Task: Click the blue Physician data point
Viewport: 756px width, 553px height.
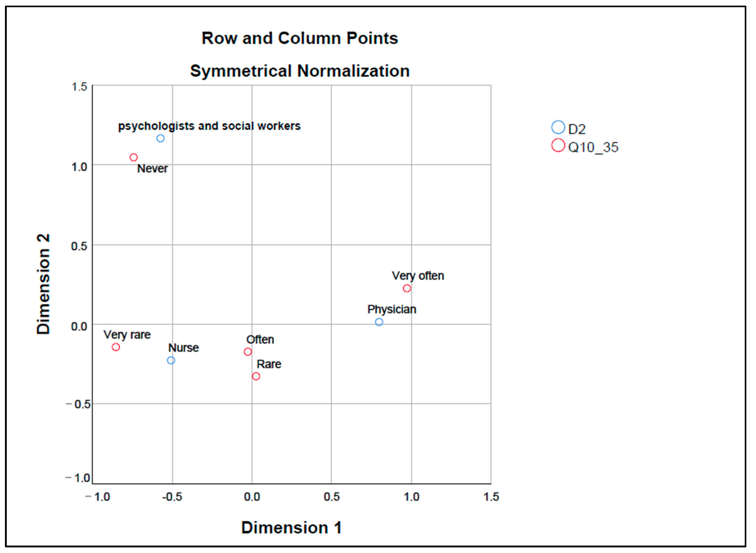Action: [x=379, y=322]
